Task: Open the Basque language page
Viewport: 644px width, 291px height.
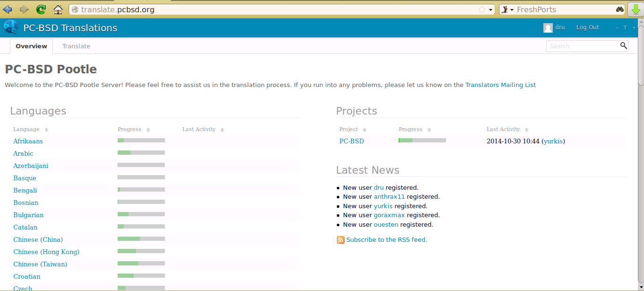Action: coord(25,178)
